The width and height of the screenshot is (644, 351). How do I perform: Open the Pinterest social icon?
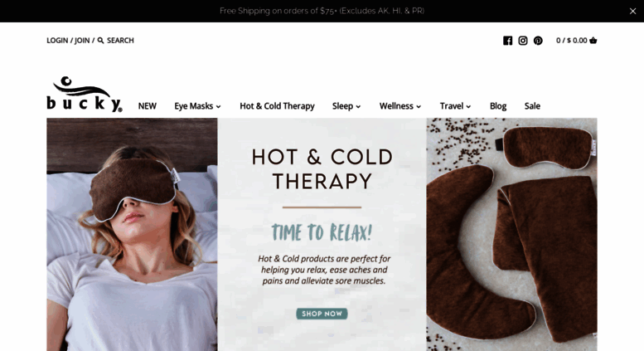pyautogui.click(x=538, y=41)
